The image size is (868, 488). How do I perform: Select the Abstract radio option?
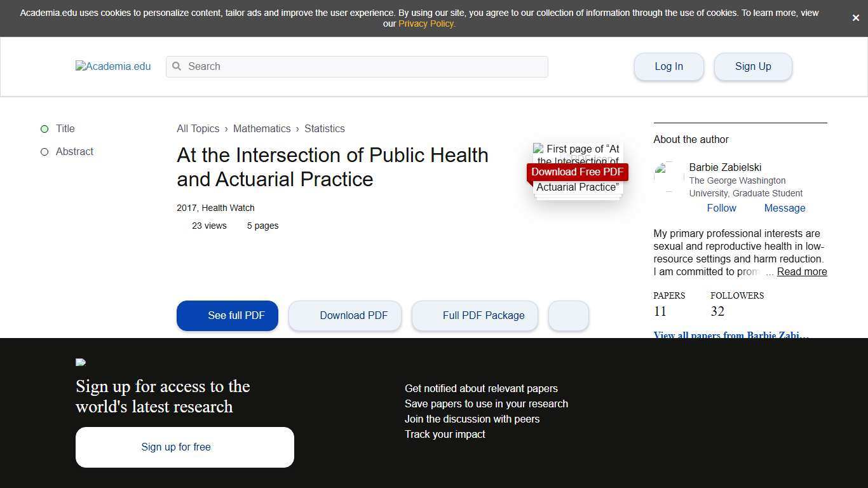[44, 151]
